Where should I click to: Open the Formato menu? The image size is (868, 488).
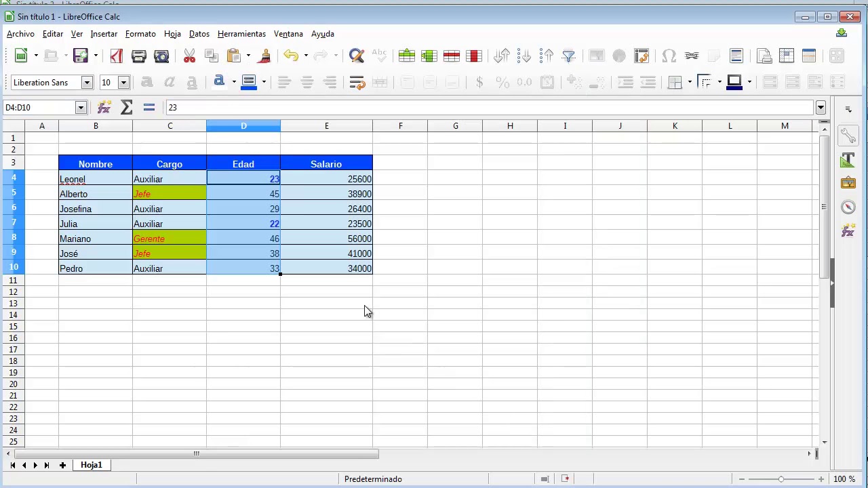(x=140, y=34)
